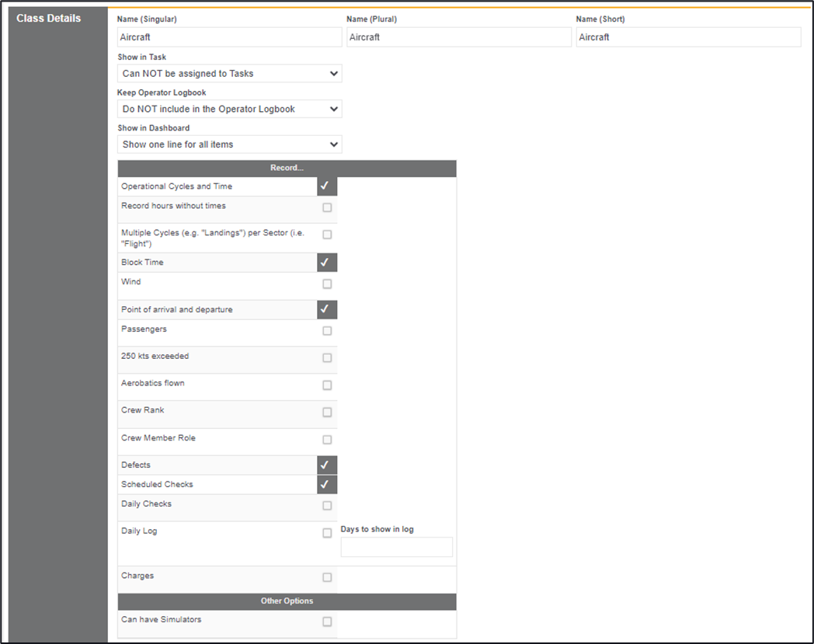Viewport: 814px width, 644px height.
Task: Tick the Multiple Cycles per Sector checkbox
Action: (x=327, y=235)
